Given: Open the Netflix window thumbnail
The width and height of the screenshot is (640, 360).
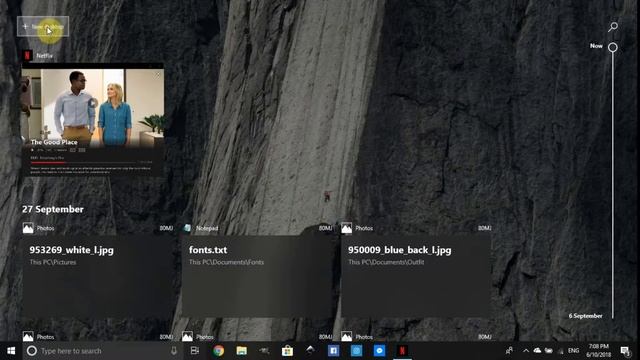Looking at the screenshot, I should 93,120.
